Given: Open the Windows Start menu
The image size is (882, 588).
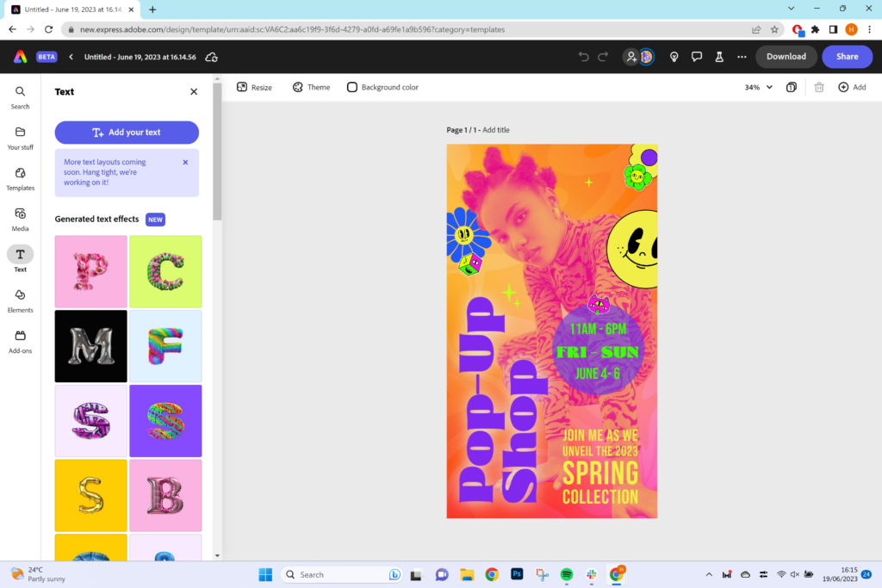Looking at the screenshot, I should 265,574.
